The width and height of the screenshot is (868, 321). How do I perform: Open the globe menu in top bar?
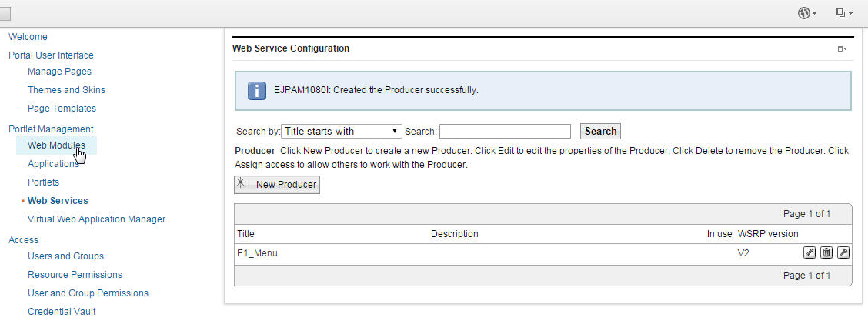(x=807, y=13)
